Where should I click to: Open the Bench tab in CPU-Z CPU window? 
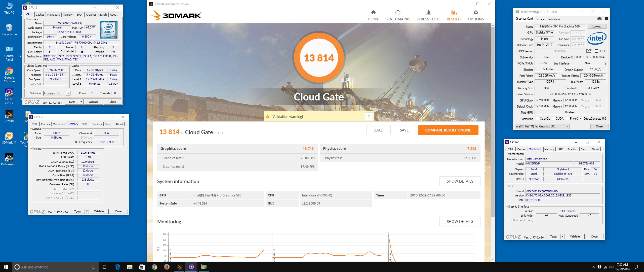103,15
